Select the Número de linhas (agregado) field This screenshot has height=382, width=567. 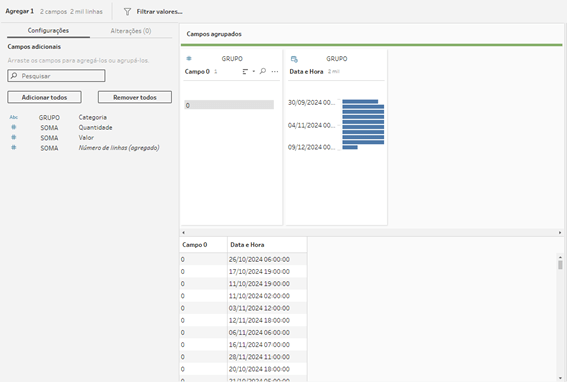click(119, 148)
